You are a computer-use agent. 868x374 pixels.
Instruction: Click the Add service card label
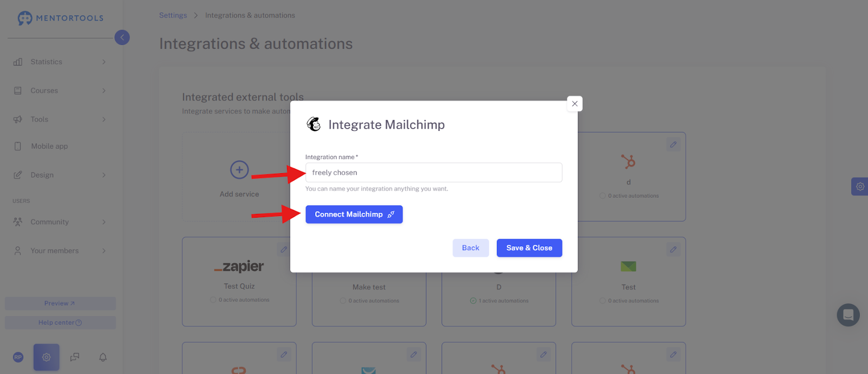click(x=239, y=194)
